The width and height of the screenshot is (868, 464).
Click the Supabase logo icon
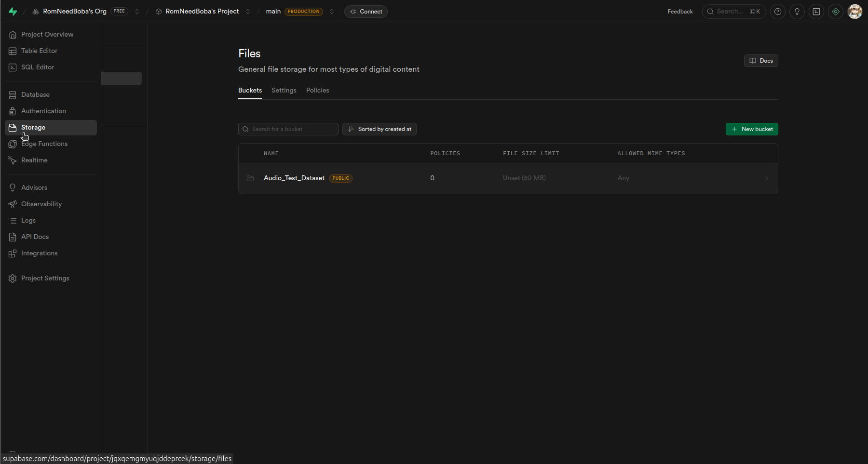click(13, 12)
